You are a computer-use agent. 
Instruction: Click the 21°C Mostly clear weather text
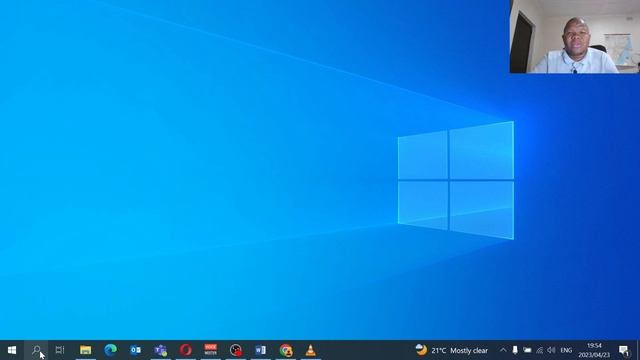click(x=460, y=351)
